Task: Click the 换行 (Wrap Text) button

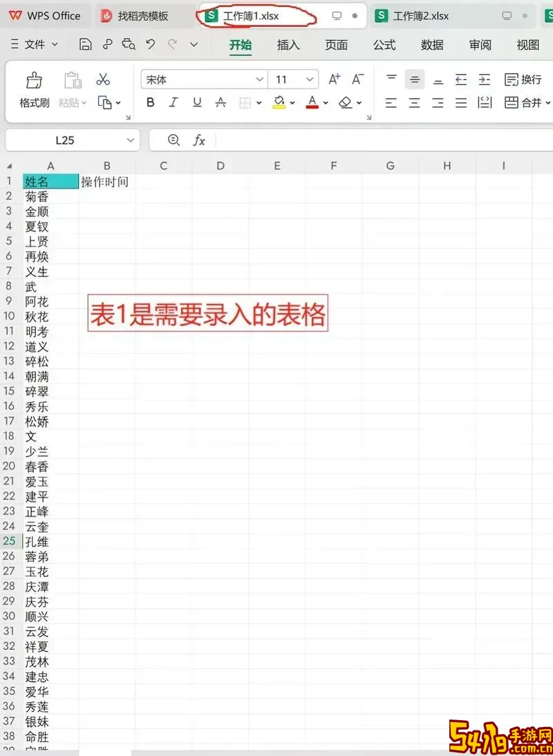Action: tap(523, 79)
